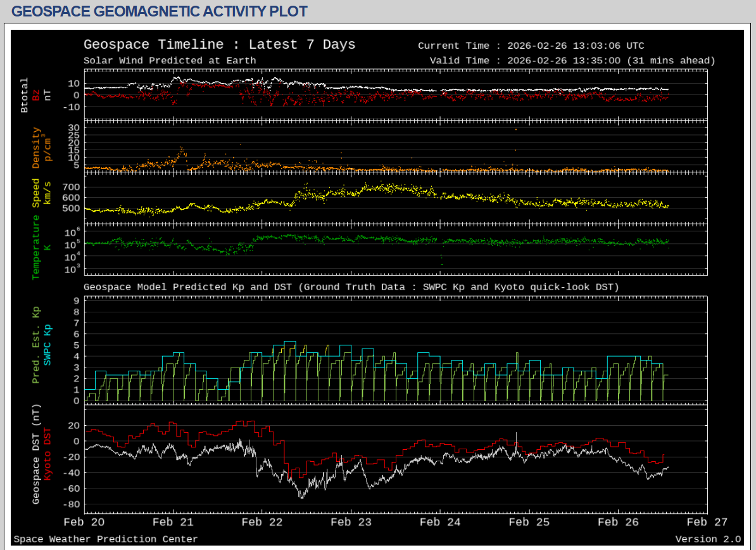The width and height of the screenshot is (756, 550).
Task: Click the 'Pred. Est. Kp' axis label
Action: coord(36,345)
